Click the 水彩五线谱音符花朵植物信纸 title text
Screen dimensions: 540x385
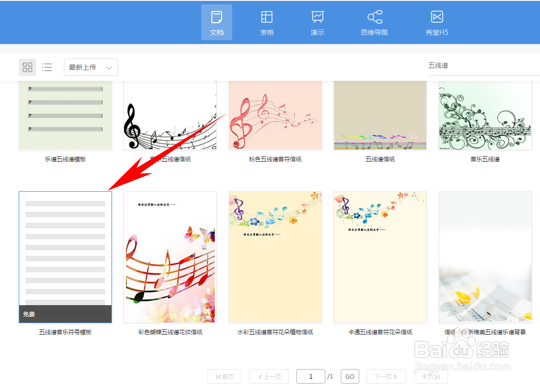pyautogui.click(x=275, y=332)
